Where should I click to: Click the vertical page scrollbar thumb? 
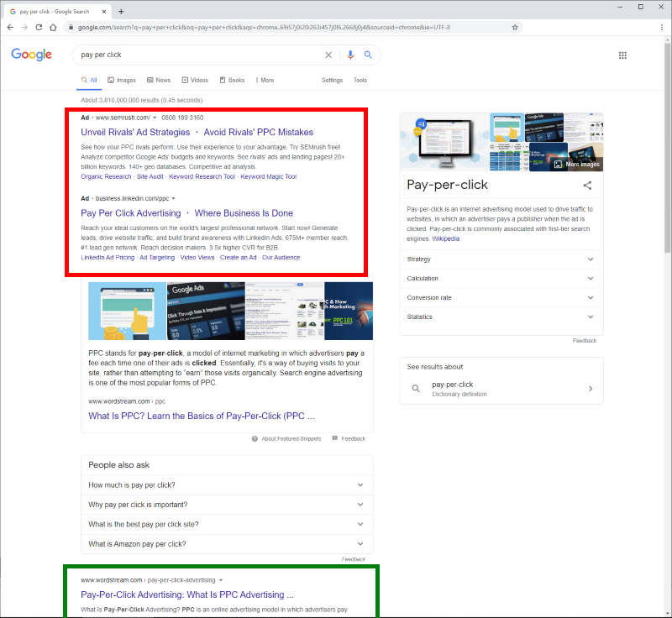[667, 148]
